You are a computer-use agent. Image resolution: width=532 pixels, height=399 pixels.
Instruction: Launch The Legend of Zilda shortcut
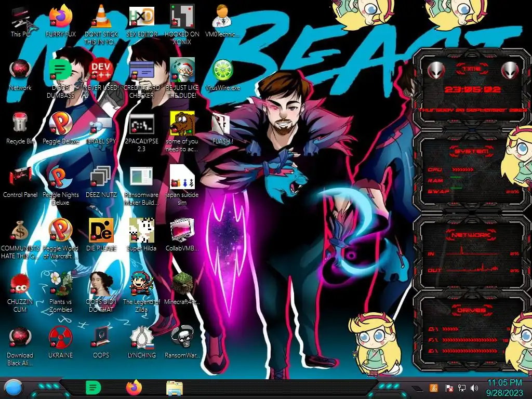click(x=141, y=292)
